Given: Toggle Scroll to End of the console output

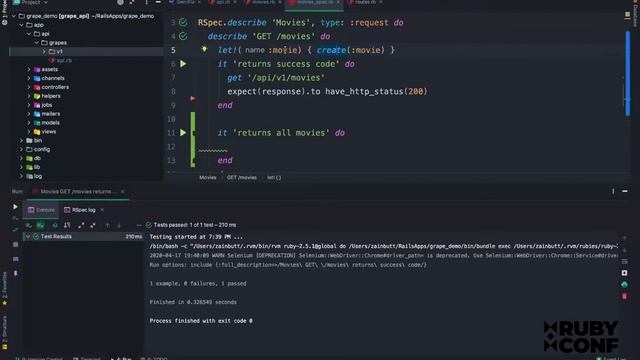Looking at the screenshot, I should pos(624,273).
